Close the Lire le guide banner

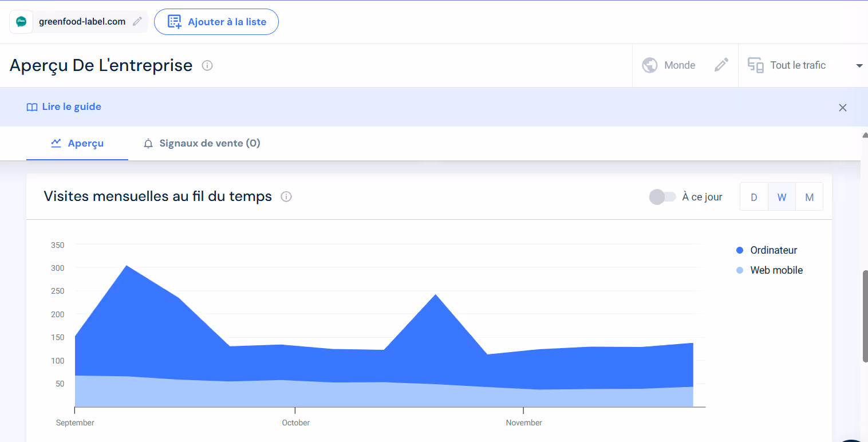pos(843,108)
